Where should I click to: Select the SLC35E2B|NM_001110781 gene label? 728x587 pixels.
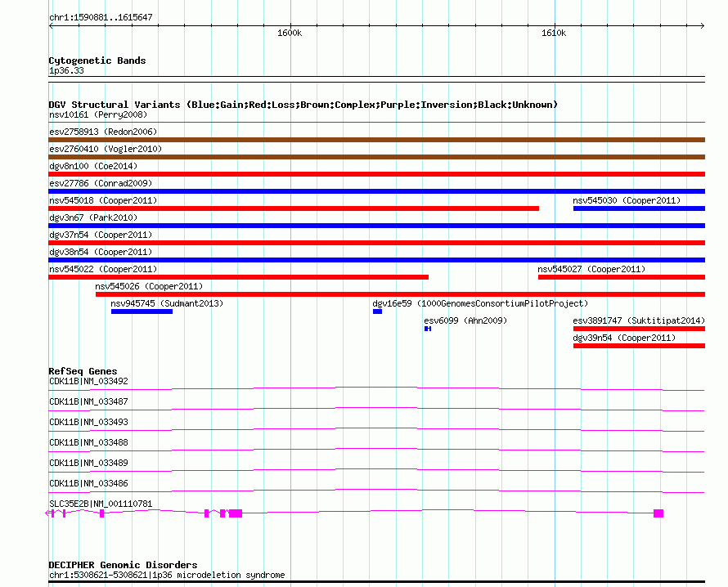click(x=101, y=504)
